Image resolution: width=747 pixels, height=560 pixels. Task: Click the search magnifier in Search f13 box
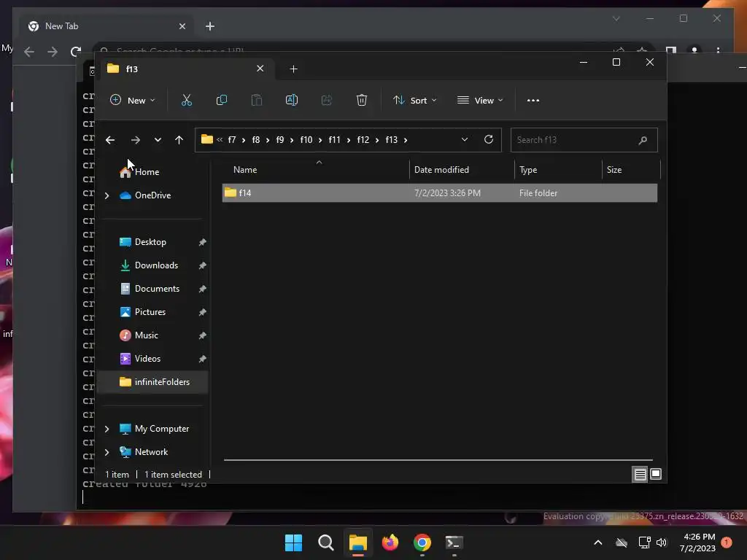pyautogui.click(x=643, y=140)
